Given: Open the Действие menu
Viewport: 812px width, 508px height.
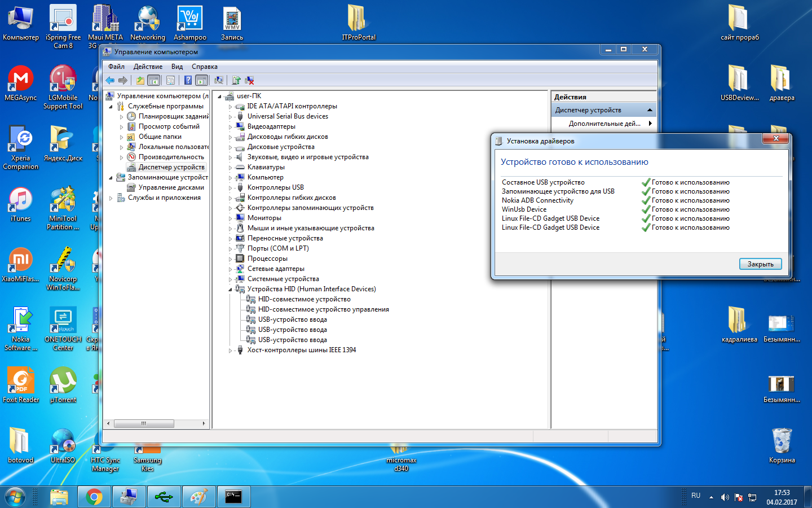Looking at the screenshot, I should tap(148, 67).
